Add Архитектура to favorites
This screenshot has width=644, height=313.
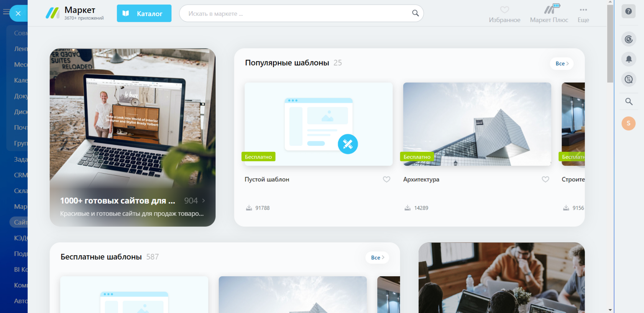pyautogui.click(x=545, y=179)
